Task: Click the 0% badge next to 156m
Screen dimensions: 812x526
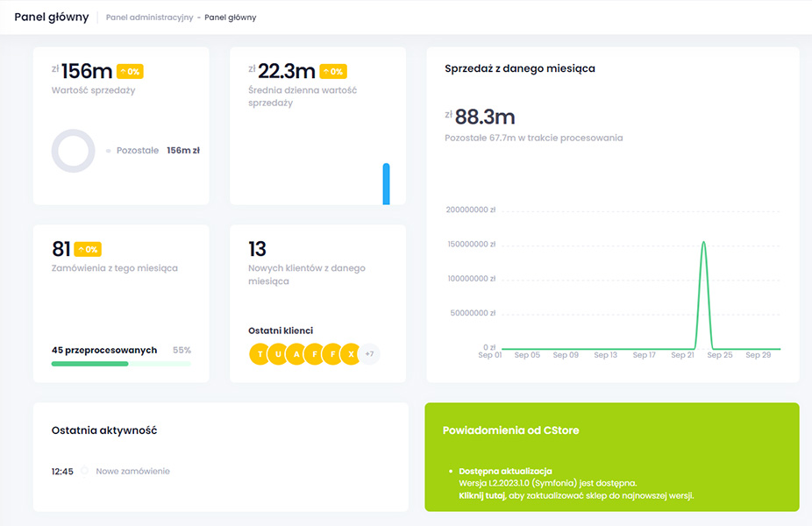Action: [130, 72]
